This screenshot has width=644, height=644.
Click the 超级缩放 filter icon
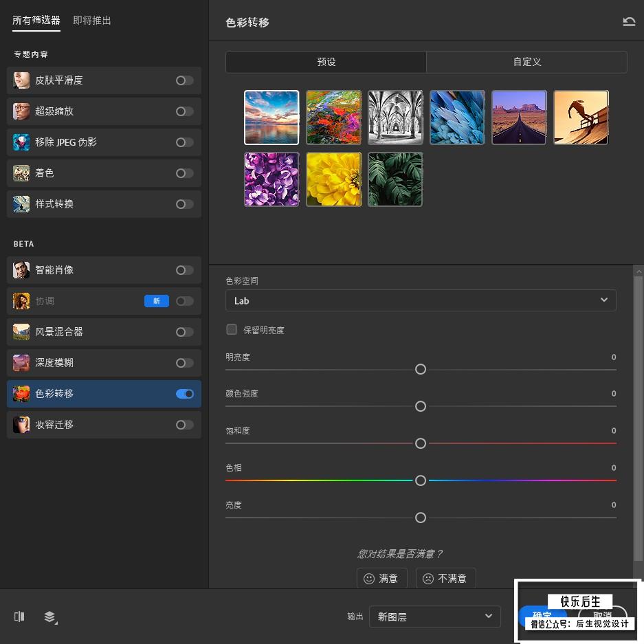(x=21, y=111)
